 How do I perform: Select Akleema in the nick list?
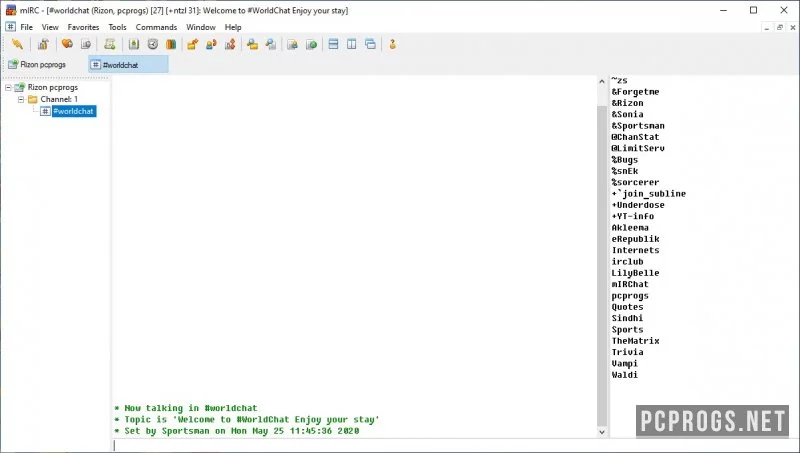click(630, 228)
